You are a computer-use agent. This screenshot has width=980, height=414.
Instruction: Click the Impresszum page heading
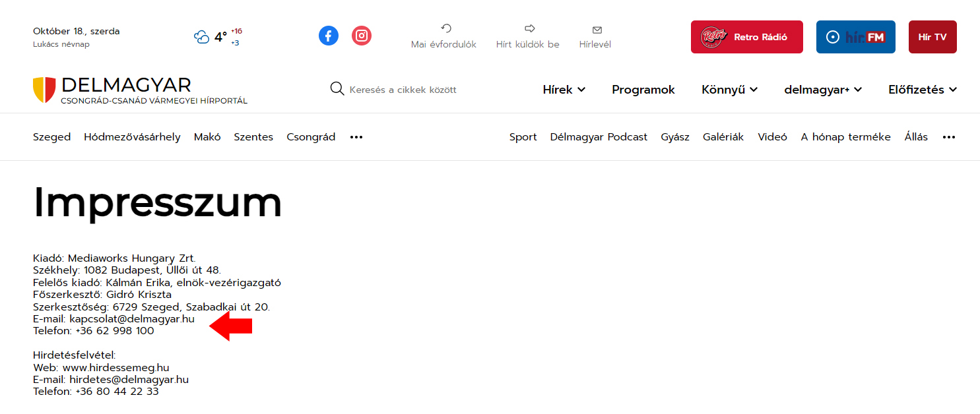(x=158, y=202)
